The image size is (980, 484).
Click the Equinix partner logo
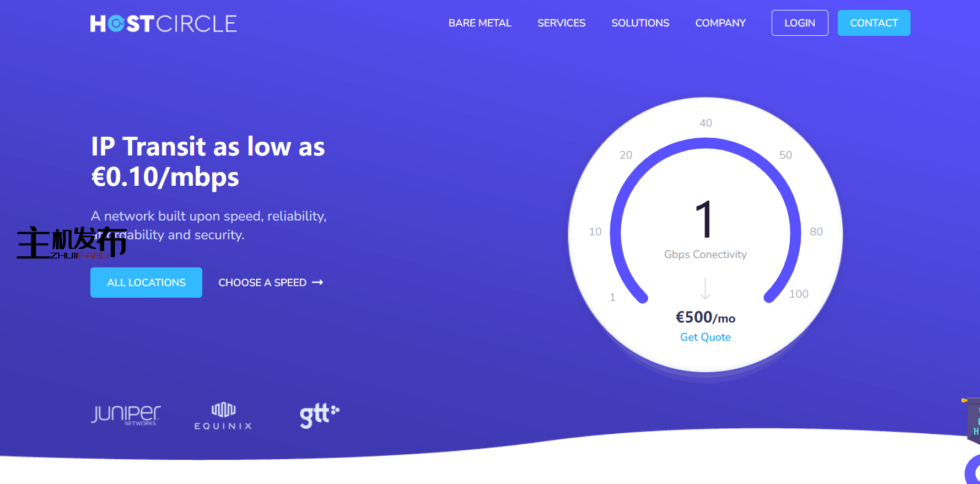click(x=223, y=416)
